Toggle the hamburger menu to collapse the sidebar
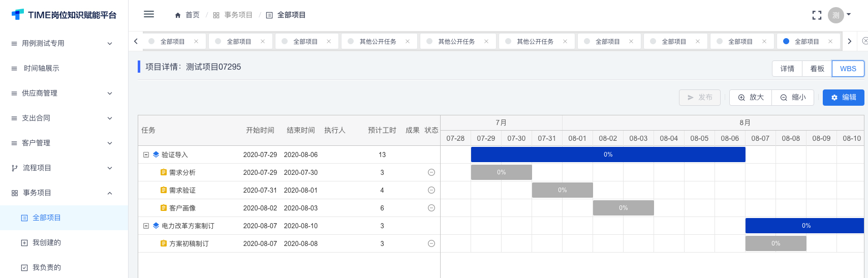 coord(149,14)
